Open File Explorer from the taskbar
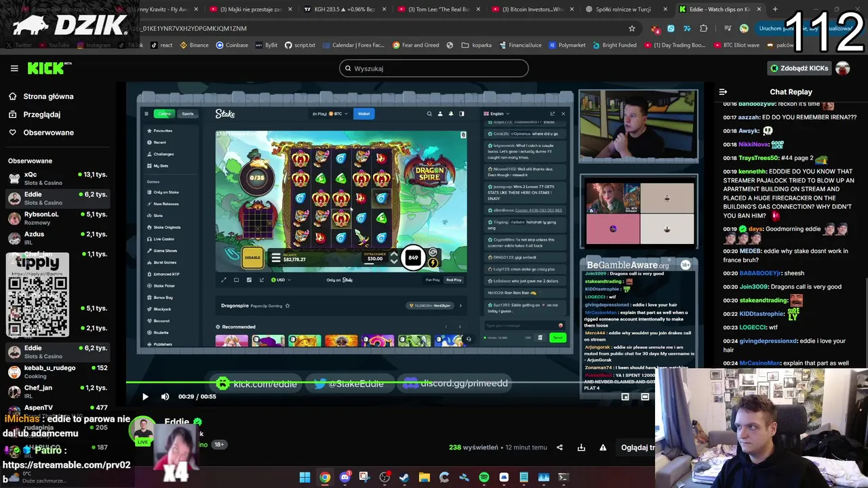 [x=424, y=477]
